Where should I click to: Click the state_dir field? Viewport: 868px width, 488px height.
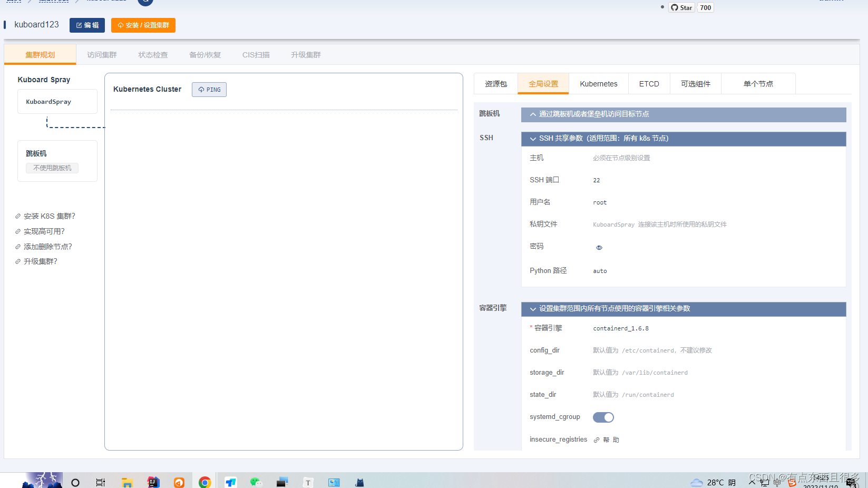[633, 395]
